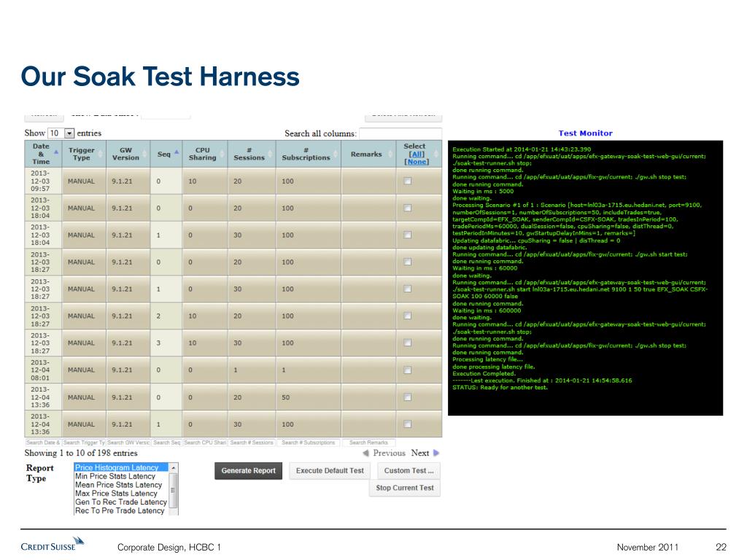Click Report Type list scrollbar thumb
This screenshot has height=560, width=747.
coord(174,490)
